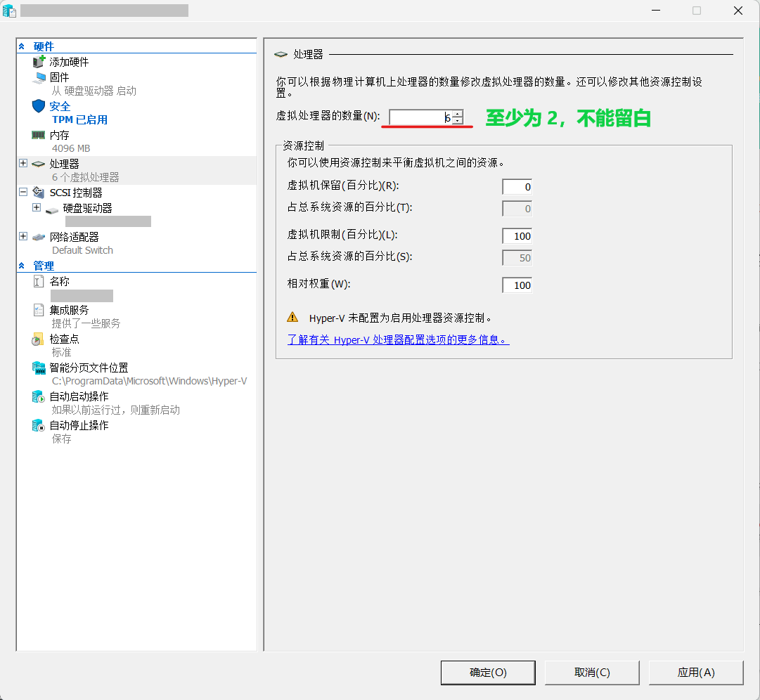Select the Firmware (固件) icon
The width and height of the screenshot is (760, 700).
coord(39,77)
